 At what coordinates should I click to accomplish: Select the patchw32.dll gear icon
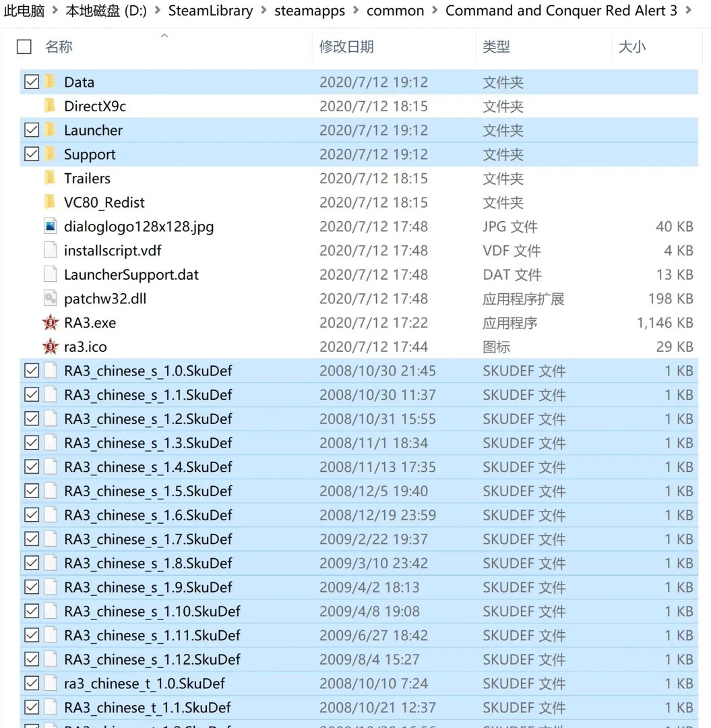(51, 298)
